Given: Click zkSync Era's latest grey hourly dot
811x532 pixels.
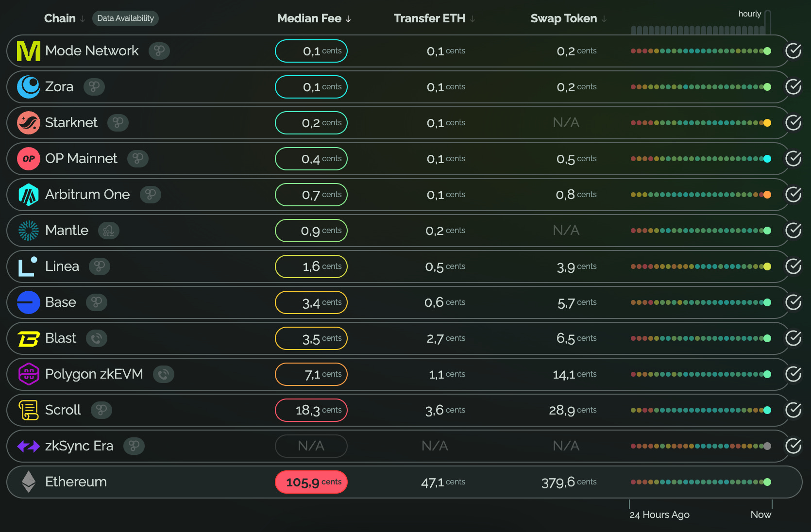Looking at the screenshot, I should [767, 446].
